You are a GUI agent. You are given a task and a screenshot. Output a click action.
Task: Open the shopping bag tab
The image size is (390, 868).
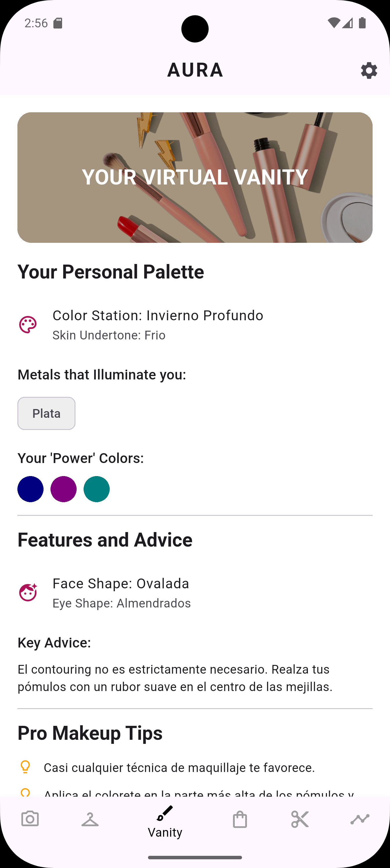coord(240,819)
